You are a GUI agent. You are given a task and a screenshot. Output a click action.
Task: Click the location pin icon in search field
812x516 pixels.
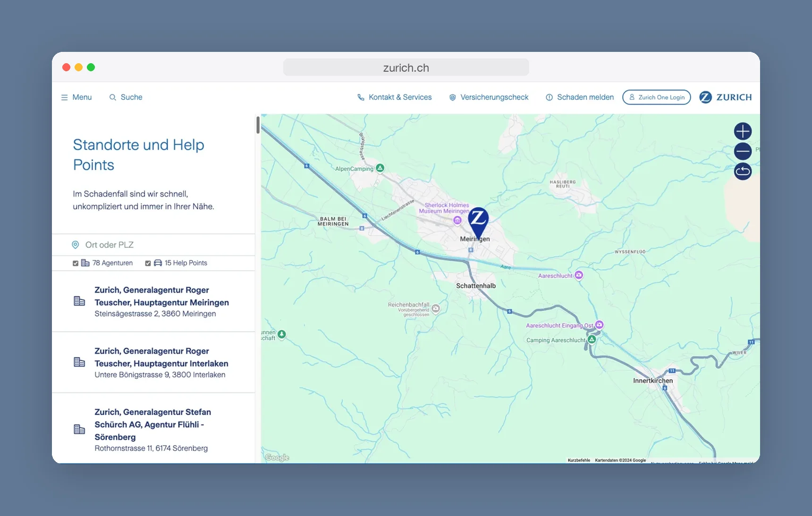tap(75, 245)
